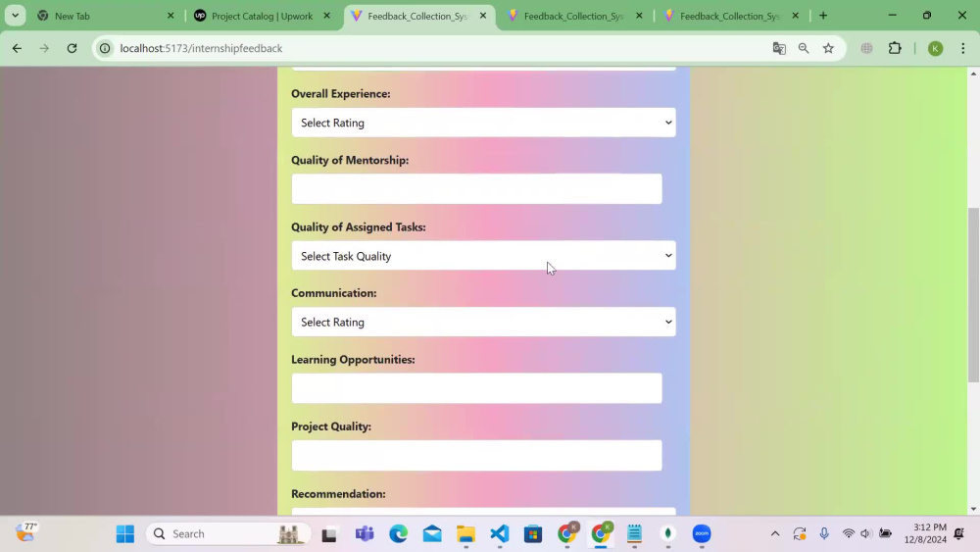This screenshot has width=980, height=552.
Task: Reload the current page
Action: pos(72,48)
